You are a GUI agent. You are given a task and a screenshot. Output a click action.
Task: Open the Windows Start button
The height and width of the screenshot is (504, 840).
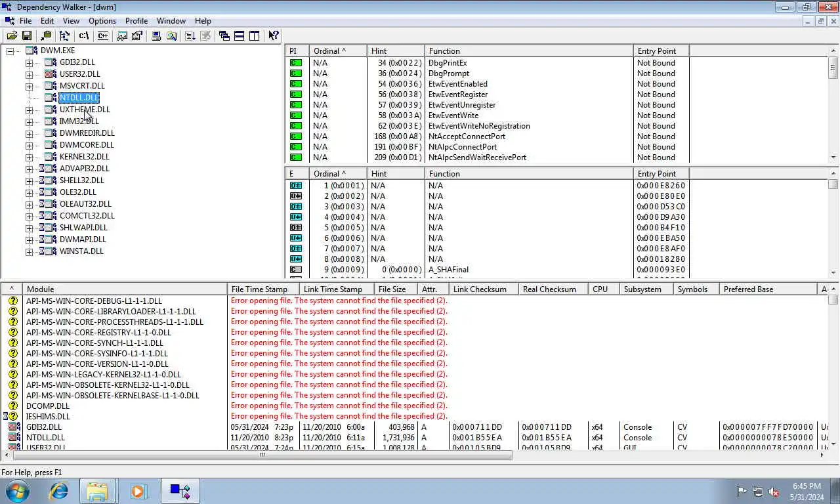pos(18,491)
